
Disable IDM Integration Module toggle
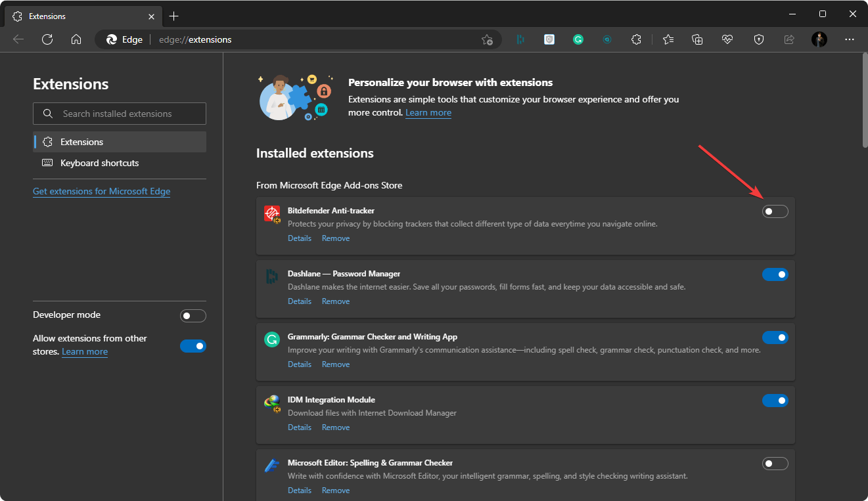pyautogui.click(x=775, y=401)
